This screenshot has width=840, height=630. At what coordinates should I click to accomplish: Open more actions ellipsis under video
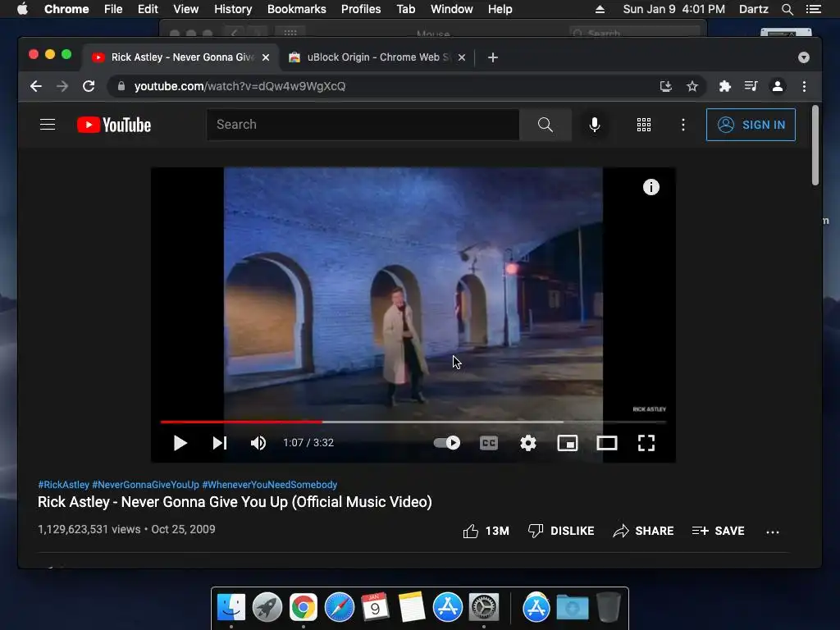pos(773,532)
